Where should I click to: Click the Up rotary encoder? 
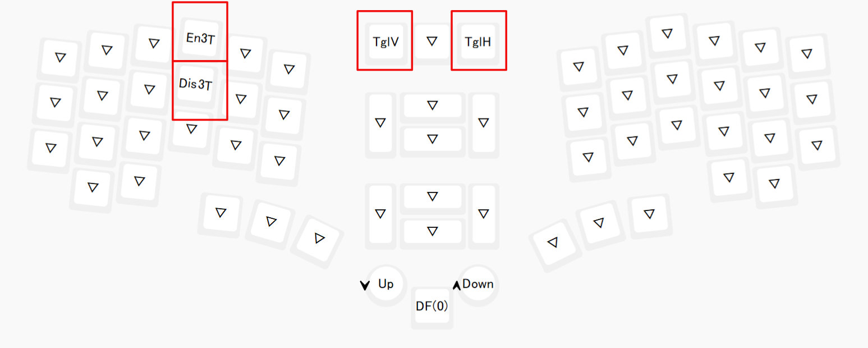click(385, 284)
